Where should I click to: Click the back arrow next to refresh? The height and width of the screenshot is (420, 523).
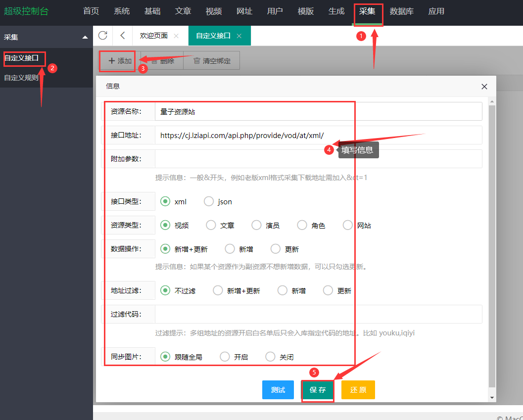click(123, 35)
